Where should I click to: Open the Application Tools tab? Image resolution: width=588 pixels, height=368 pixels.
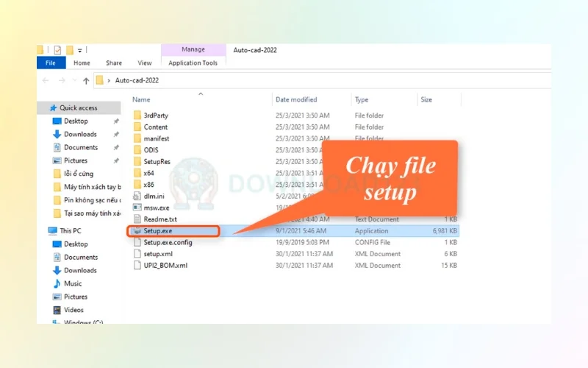193,63
